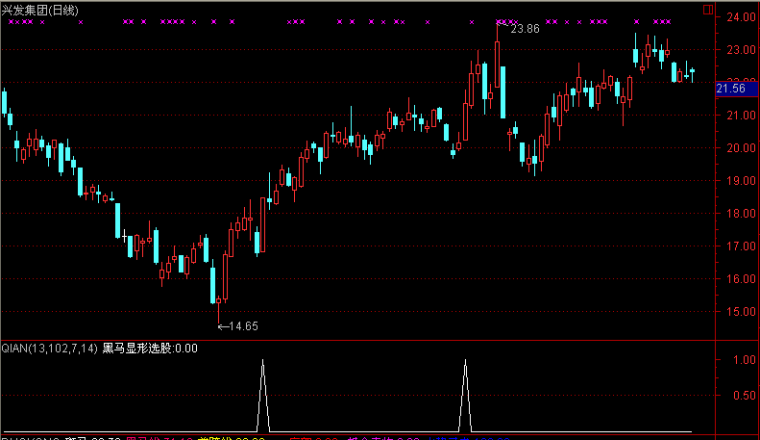Select the first cyan candlestick at left edge
This screenshot has height=440, width=760.
(x=4, y=103)
